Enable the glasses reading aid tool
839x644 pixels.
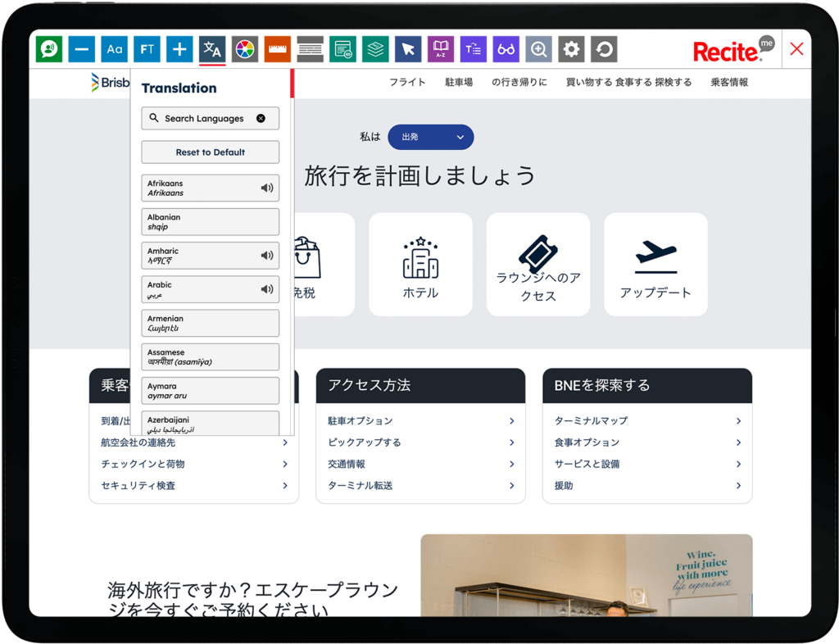pos(506,49)
